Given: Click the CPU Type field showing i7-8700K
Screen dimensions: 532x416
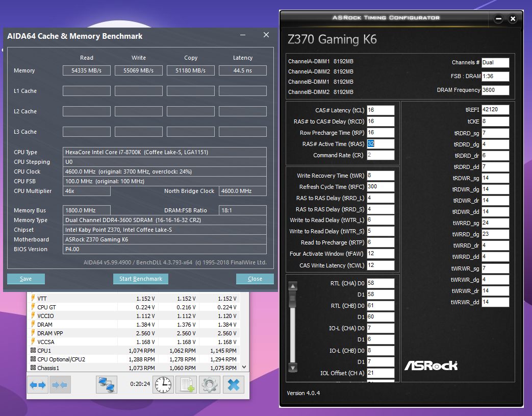Looking at the screenshot, I should [165, 152].
